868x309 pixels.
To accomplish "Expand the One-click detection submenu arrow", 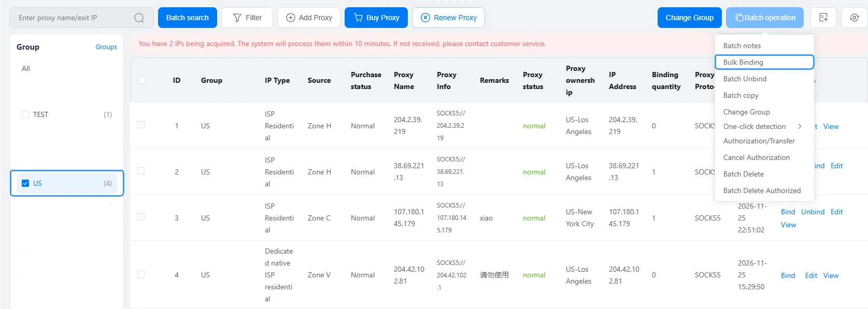I will tap(800, 126).
